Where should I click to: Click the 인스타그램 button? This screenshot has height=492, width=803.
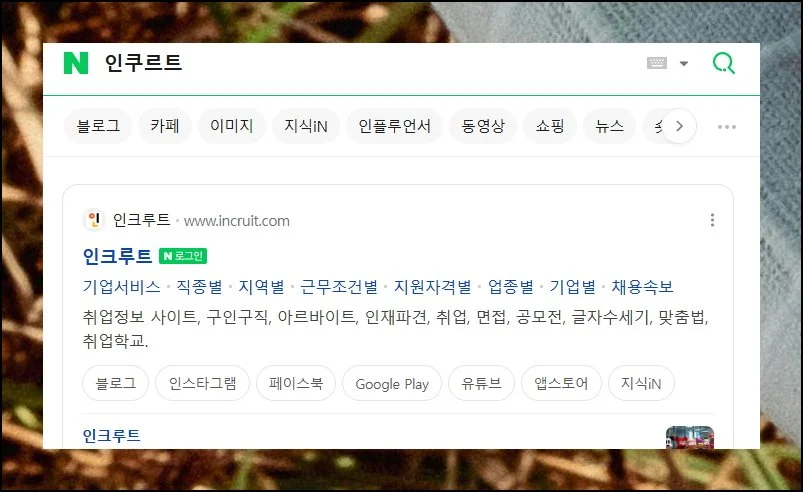point(202,383)
